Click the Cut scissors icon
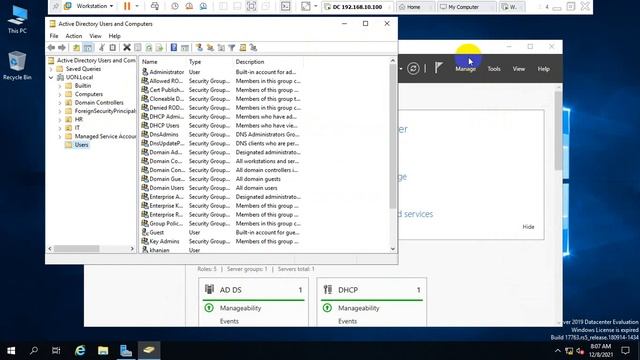 point(102,48)
